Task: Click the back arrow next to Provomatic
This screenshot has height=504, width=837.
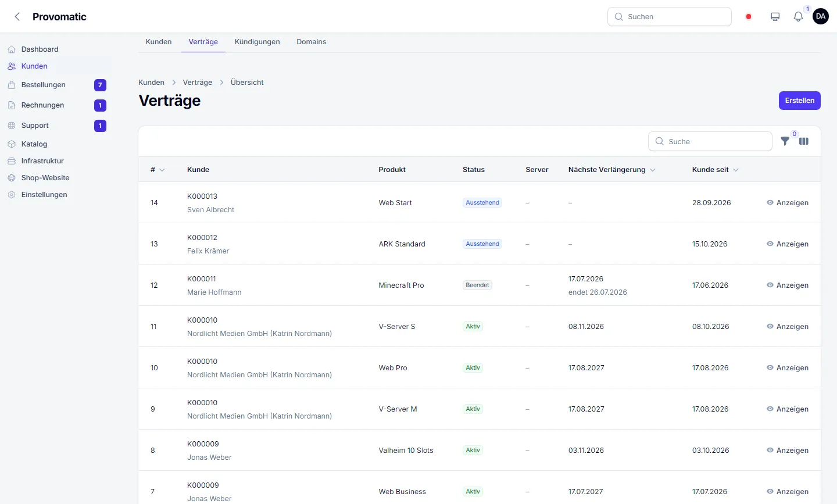Action: click(17, 17)
